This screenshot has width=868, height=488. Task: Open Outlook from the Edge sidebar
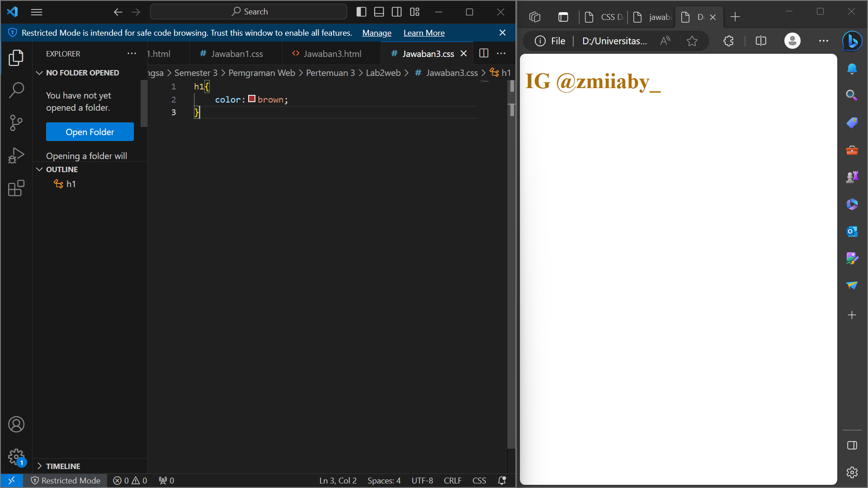point(852,231)
